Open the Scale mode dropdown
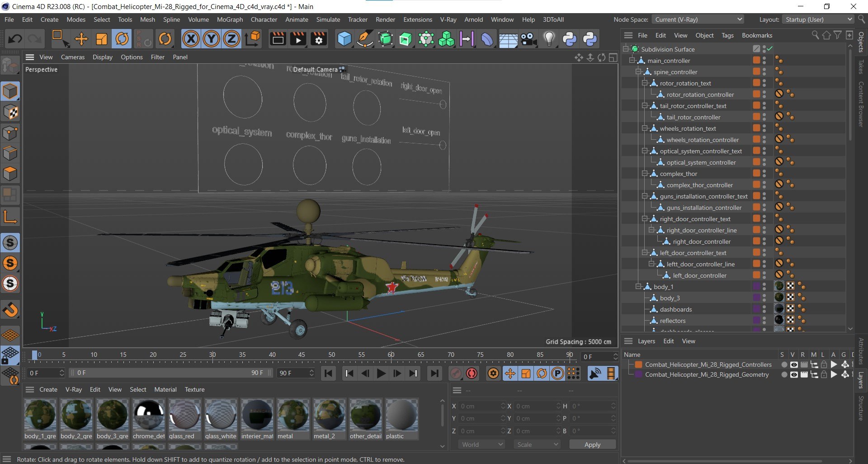Image resolution: width=868 pixels, height=464 pixels. point(537,445)
